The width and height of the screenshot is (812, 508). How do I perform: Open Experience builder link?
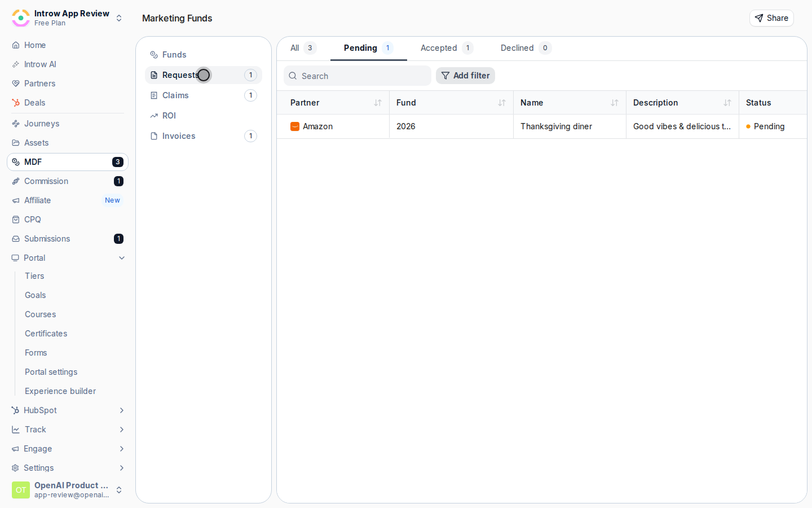(60, 391)
